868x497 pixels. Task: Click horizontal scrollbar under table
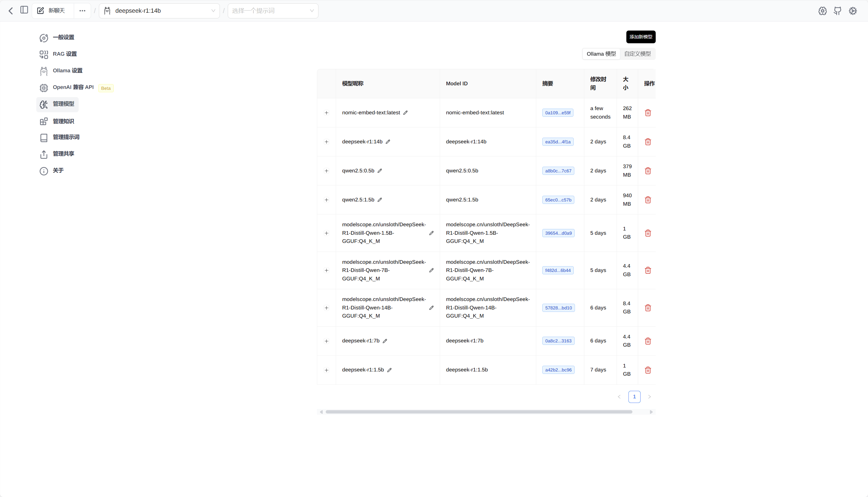[x=478, y=412]
